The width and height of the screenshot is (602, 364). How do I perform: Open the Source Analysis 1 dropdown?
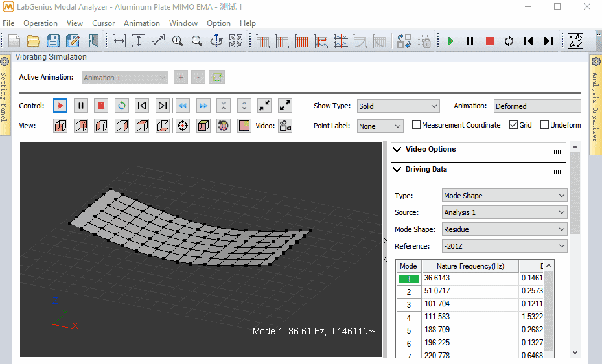tap(505, 212)
